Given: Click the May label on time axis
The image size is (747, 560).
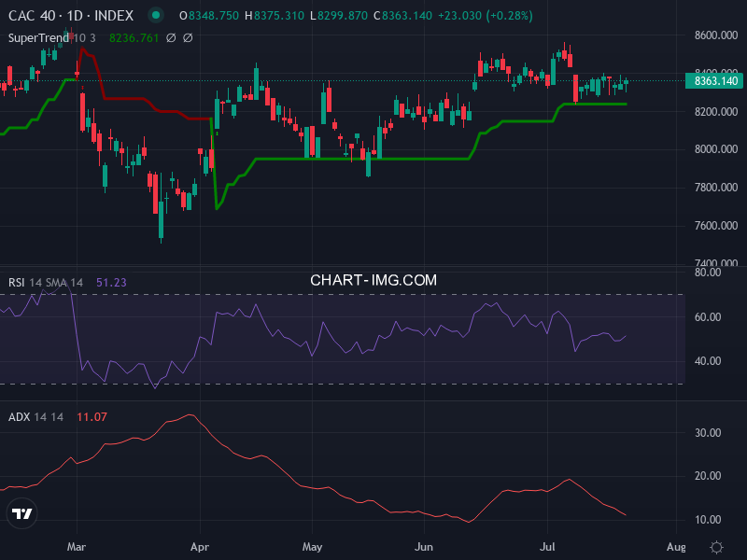Looking at the screenshot, I should 312,547.
